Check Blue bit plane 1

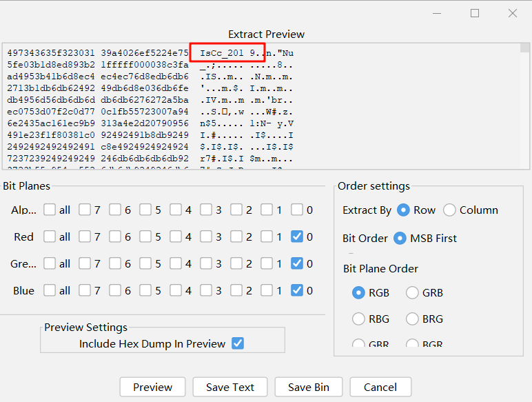267,290
